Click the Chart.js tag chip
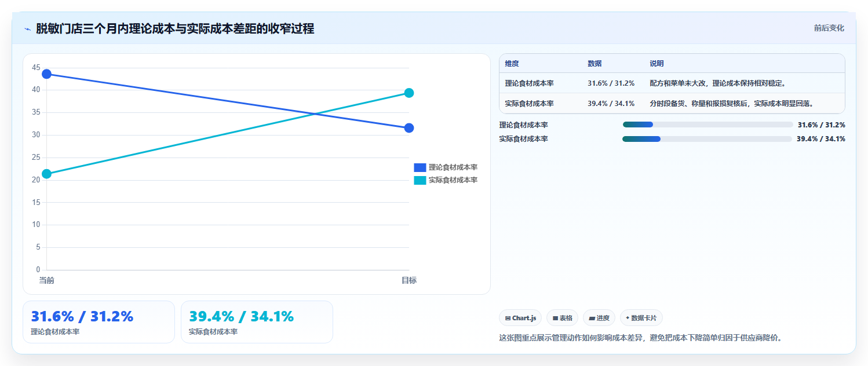This screenshot has width=868, height=366. (520, 318)
